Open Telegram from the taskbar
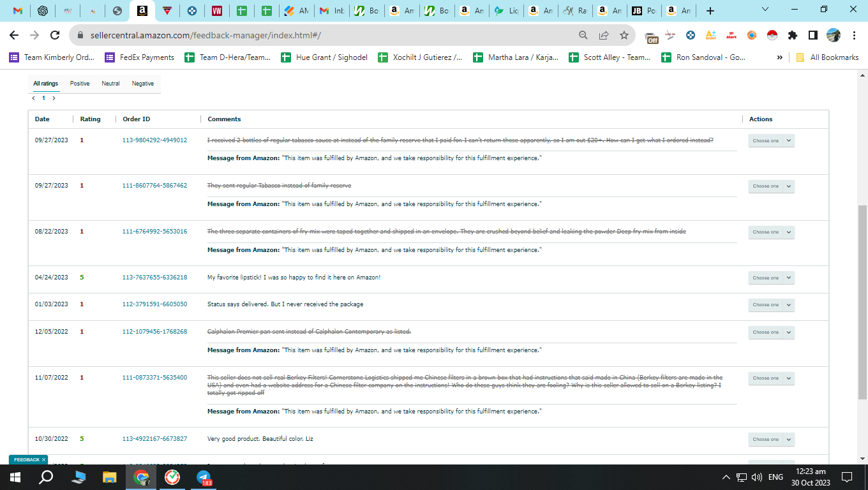This screenshot has height=490, width=868. coord(204,477)
